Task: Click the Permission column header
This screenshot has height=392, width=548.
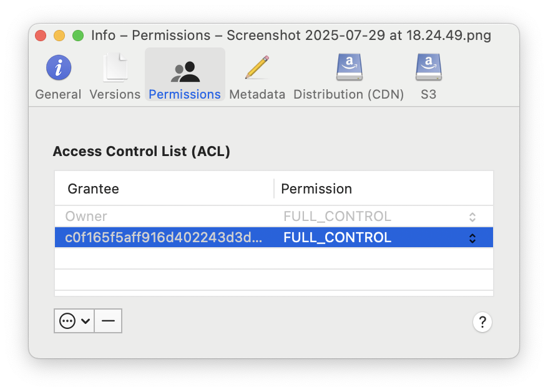Action: click(x=316, y=189)
